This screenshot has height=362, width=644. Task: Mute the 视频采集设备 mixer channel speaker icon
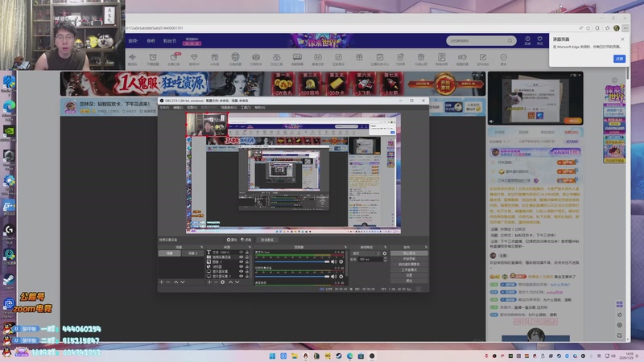[333, 277]
